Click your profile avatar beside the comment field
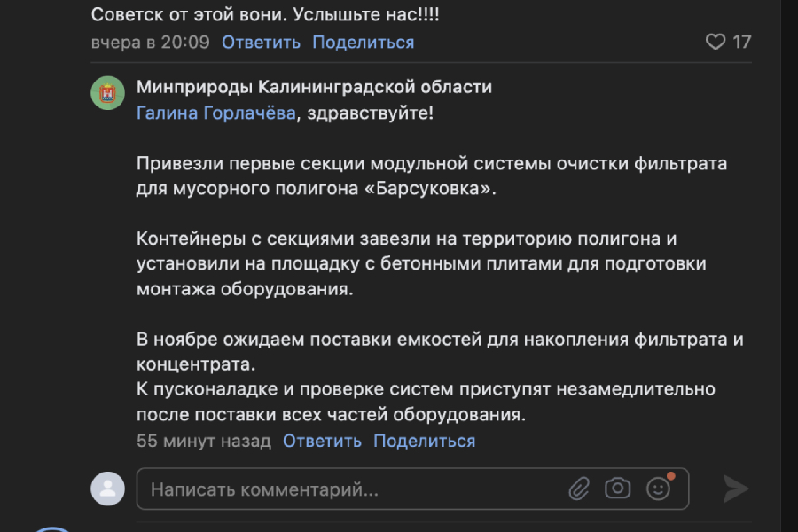Image resolution: width=798 pixels, height=532 pixels. point(108,489)
